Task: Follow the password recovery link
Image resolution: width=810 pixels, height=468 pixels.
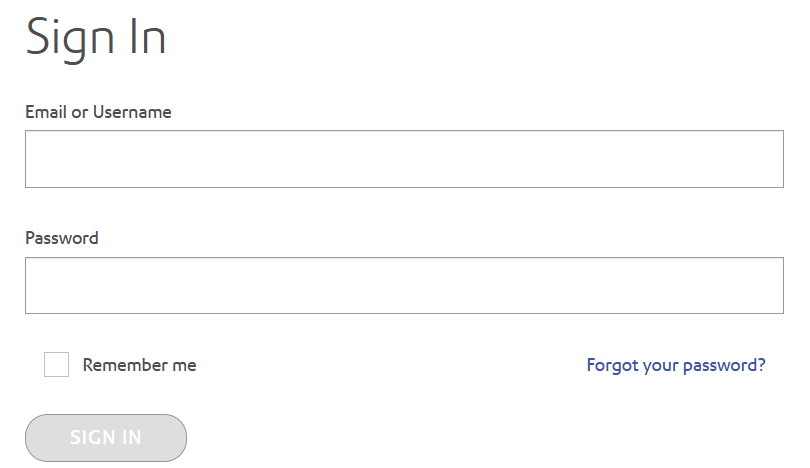Action: pyautogui.click(x=676, y=365)
